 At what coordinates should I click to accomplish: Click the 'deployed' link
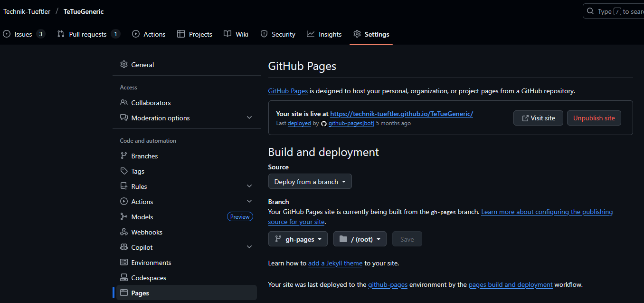[x=299, y=123]
